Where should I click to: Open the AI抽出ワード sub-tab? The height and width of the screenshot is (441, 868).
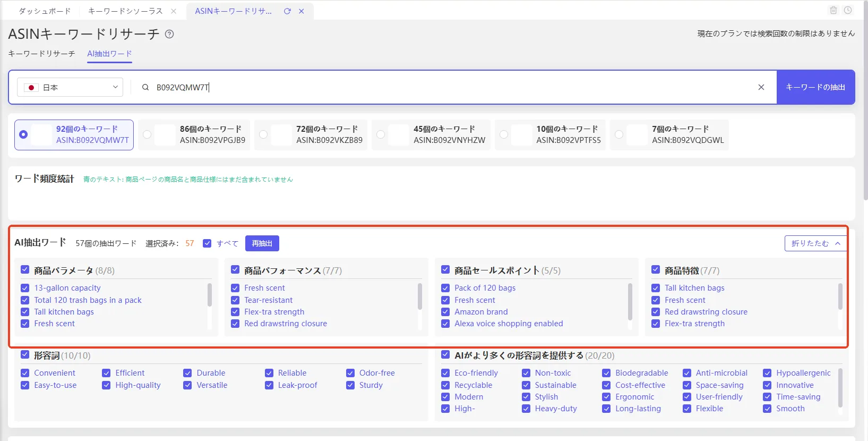coord(109,54)
